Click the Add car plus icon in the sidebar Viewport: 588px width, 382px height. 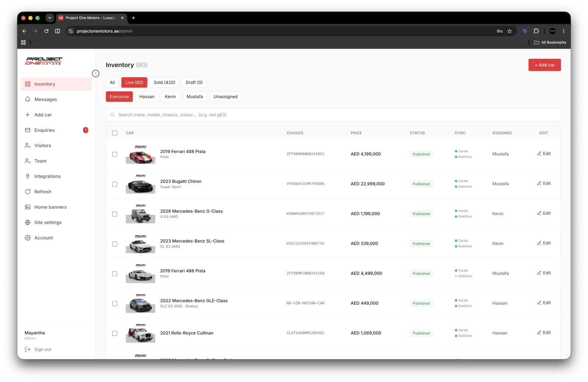pyautogui.click(x=28, y=115)
